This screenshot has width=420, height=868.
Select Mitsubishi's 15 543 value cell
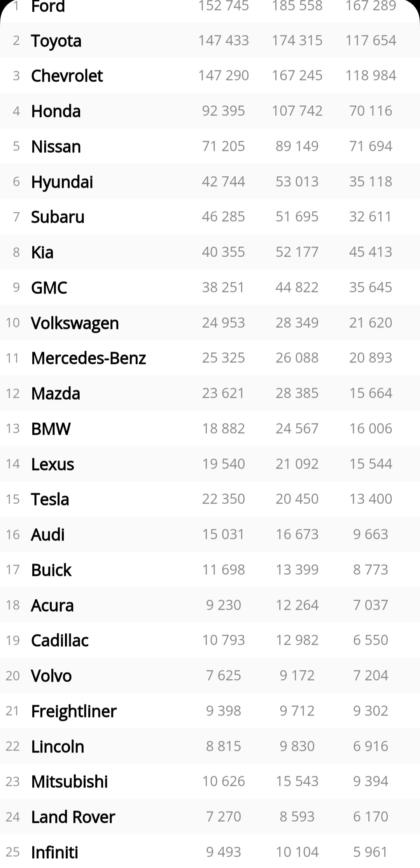[x=297, y=781]
